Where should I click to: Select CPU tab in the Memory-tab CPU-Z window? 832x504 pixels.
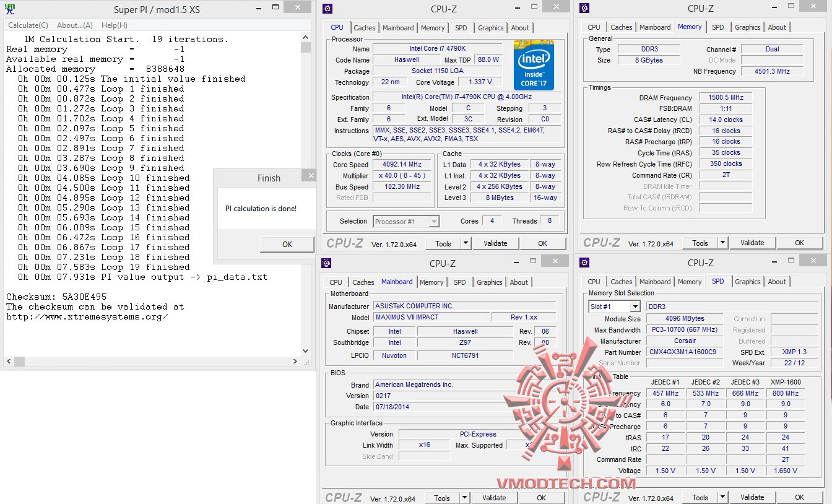coord(594,27)
